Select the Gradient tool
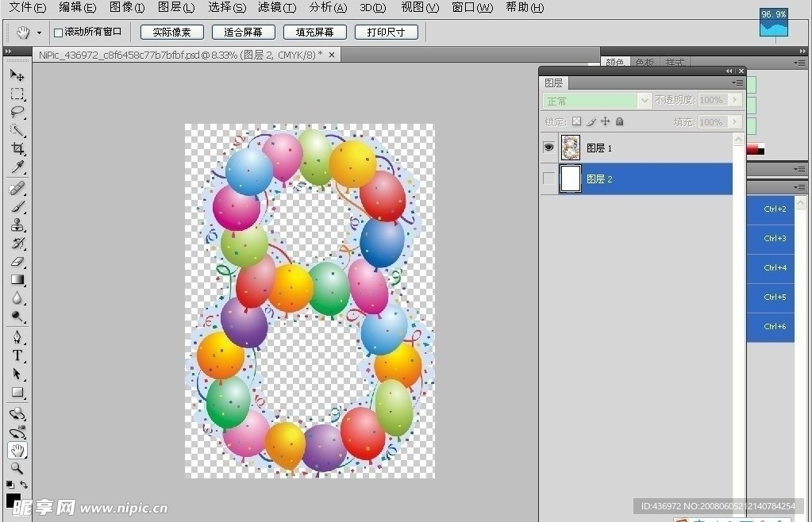Image resolution: width=812 pixels, height=522 pixels. point(17,280)
